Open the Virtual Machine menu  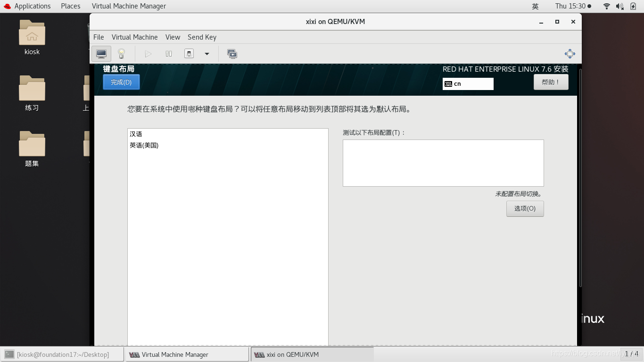[x=134, y=37]
